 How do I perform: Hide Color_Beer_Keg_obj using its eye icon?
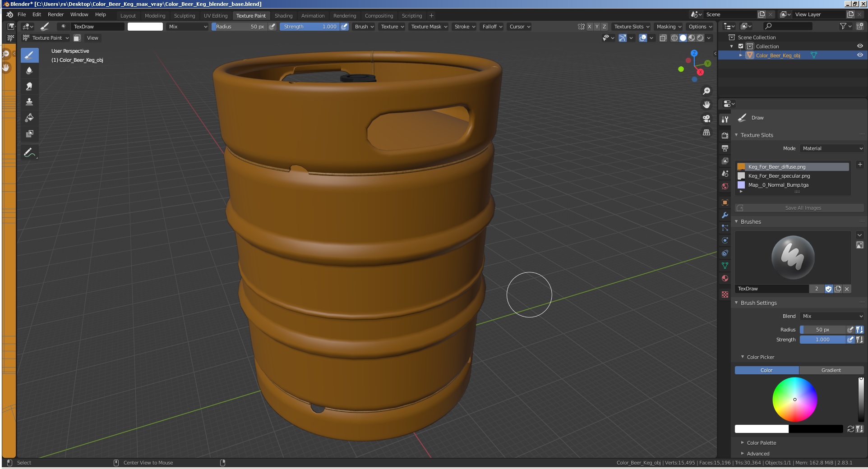[x=860, y=55]
